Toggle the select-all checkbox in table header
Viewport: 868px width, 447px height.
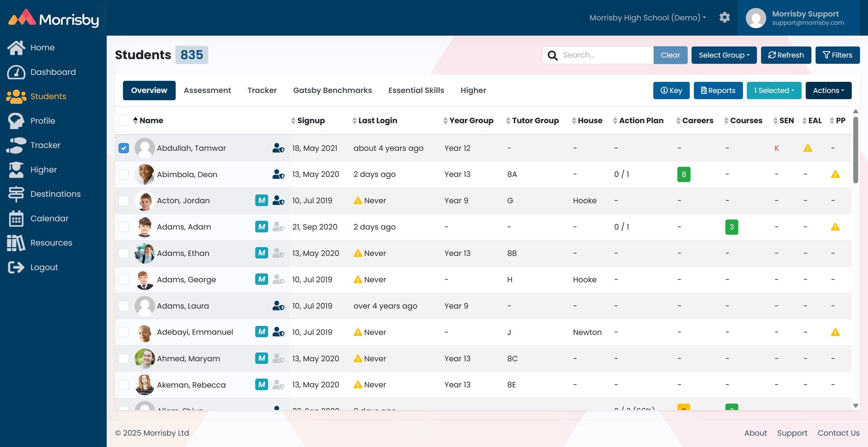(124, 121)
